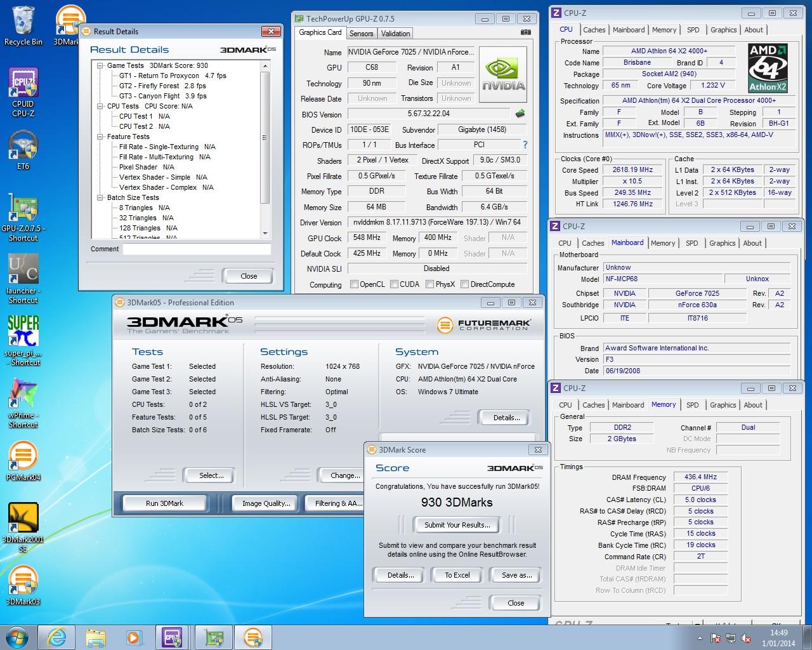Click the Comment field in Result Details
Viewport: 812px width, 650px height.
coord(197,249)
